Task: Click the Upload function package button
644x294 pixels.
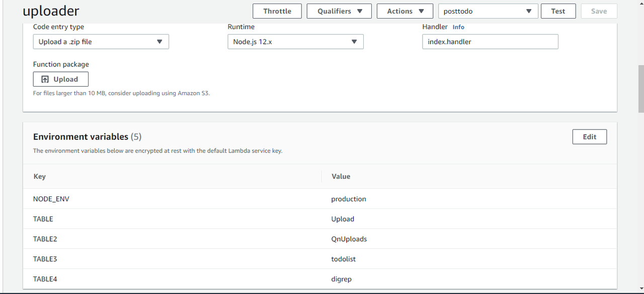Action: [x=61, y=79]
